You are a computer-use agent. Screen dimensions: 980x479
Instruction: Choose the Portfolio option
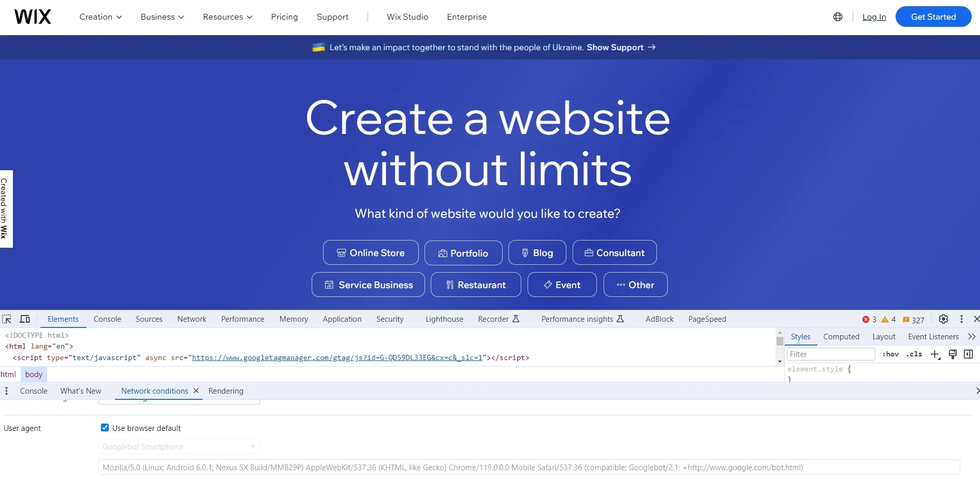463,253
